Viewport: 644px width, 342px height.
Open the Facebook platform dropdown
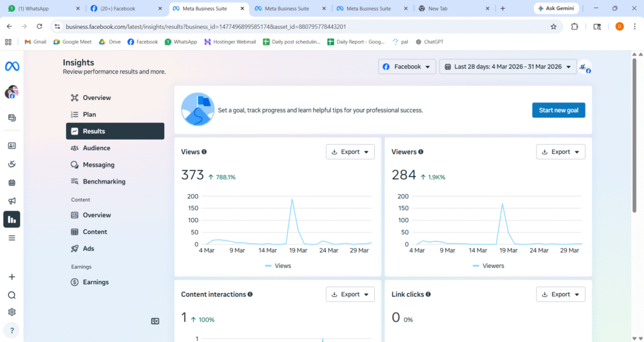pyautogui.click(x=408, y=67)
